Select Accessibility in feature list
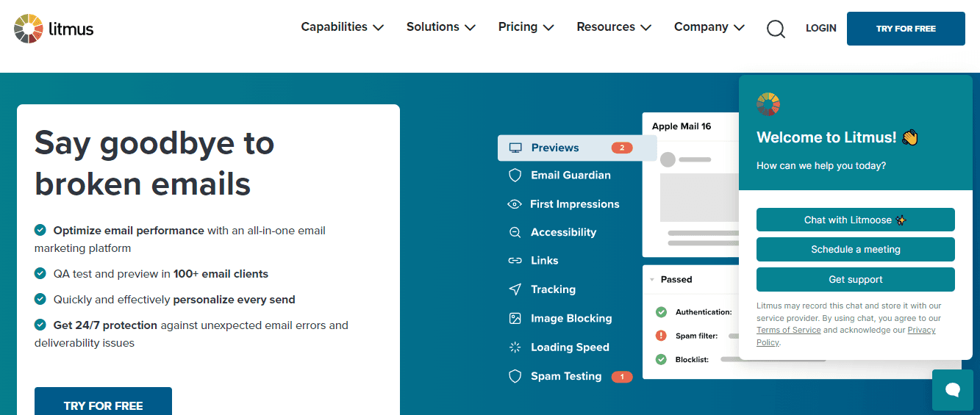 click(563, 232)
